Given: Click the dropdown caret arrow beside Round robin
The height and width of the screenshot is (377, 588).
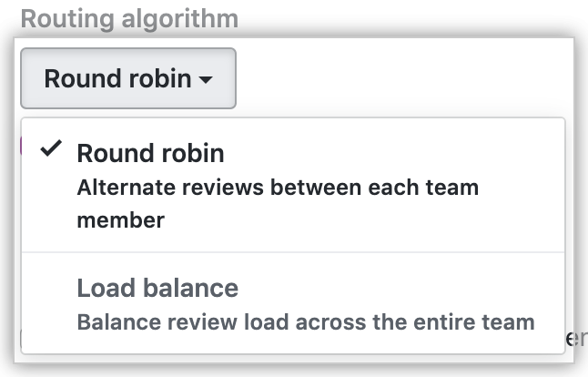Looking at the screenshot, I should click(206, 80).
